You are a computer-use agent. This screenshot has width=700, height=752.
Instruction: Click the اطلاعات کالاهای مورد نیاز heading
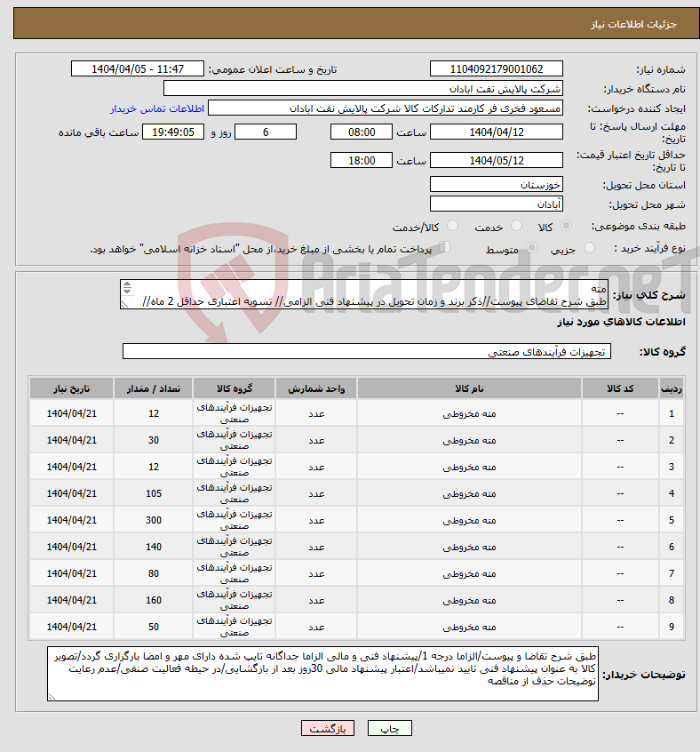621,322
